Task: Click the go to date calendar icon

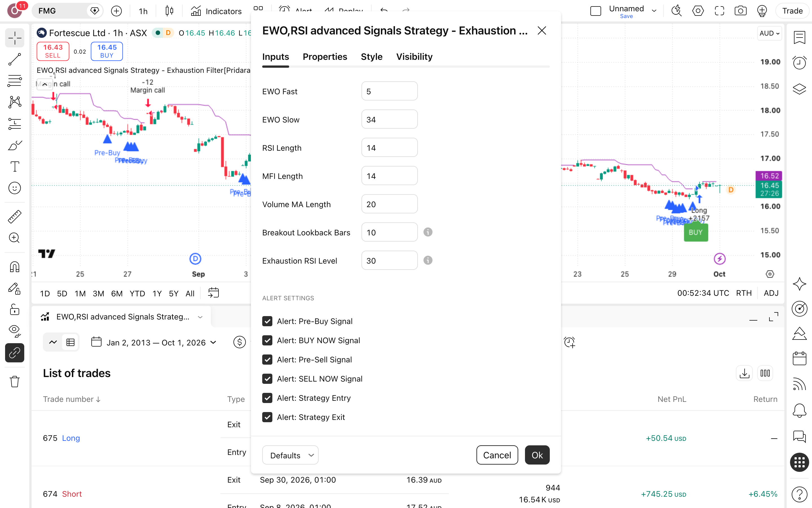Action: click(x=213, y=293)
